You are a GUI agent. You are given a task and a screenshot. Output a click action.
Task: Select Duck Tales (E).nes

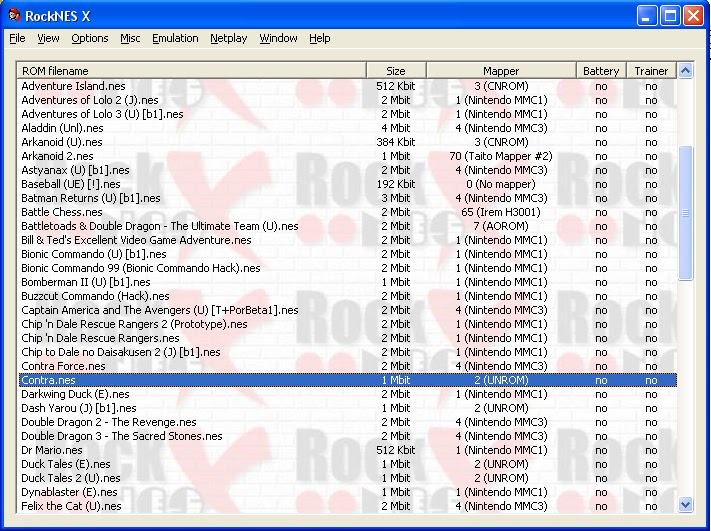[347, 464]
